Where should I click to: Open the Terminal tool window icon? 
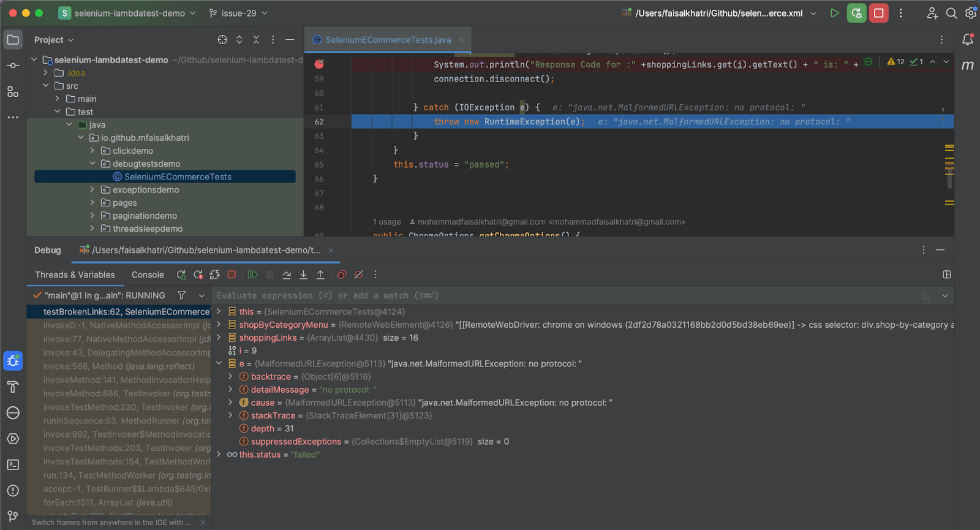click(x=13, y=465)
